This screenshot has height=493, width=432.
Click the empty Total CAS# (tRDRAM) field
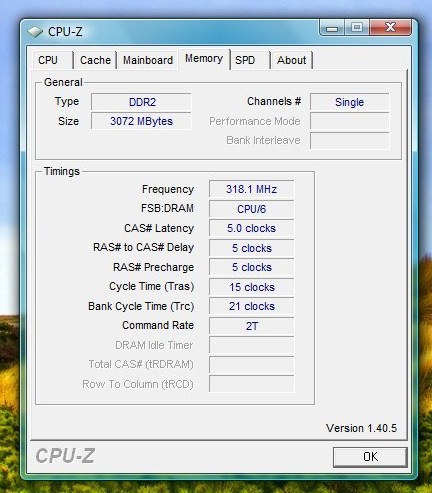(x=252, y=364)
